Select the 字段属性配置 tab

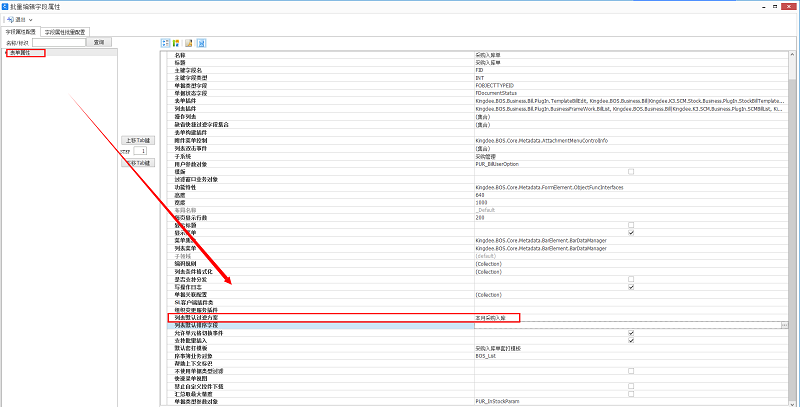21,32
